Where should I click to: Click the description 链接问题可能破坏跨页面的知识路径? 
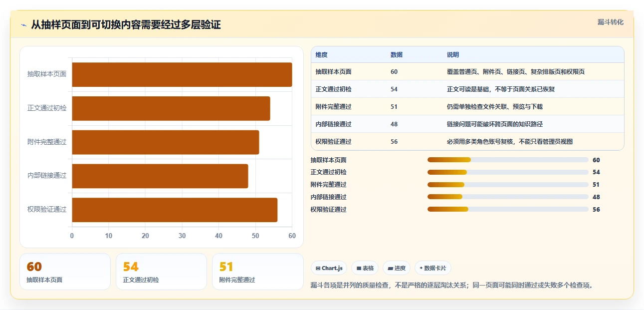coord(495,124)
